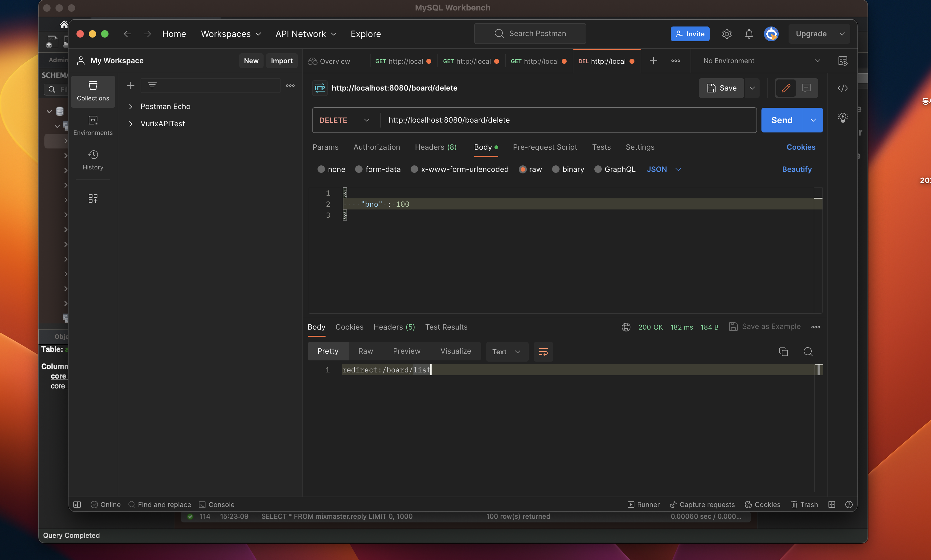This screenshot has width=931, height=560.
Task: Expand the VurixAPITest collection
Action: [131, 124]
